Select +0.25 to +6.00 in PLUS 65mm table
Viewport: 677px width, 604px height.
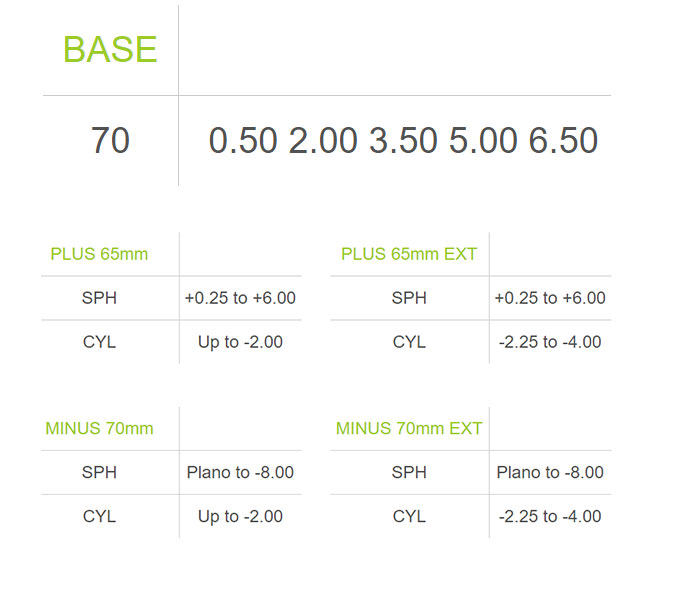[240, 298]
